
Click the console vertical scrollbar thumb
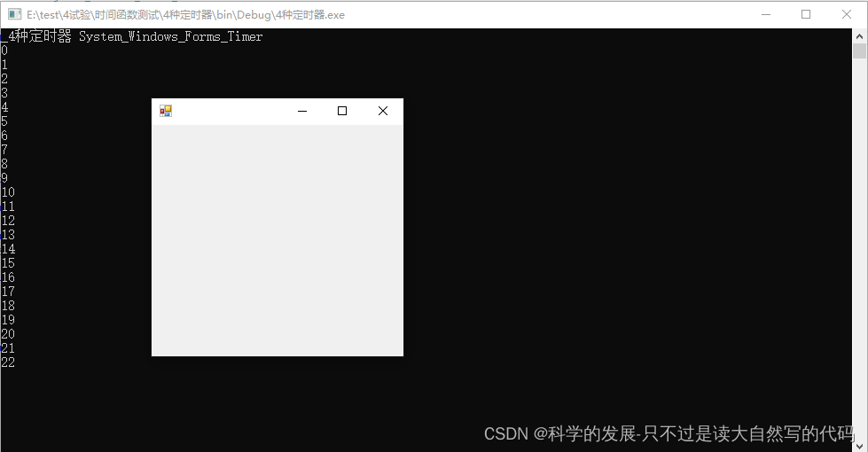[859, 51]
